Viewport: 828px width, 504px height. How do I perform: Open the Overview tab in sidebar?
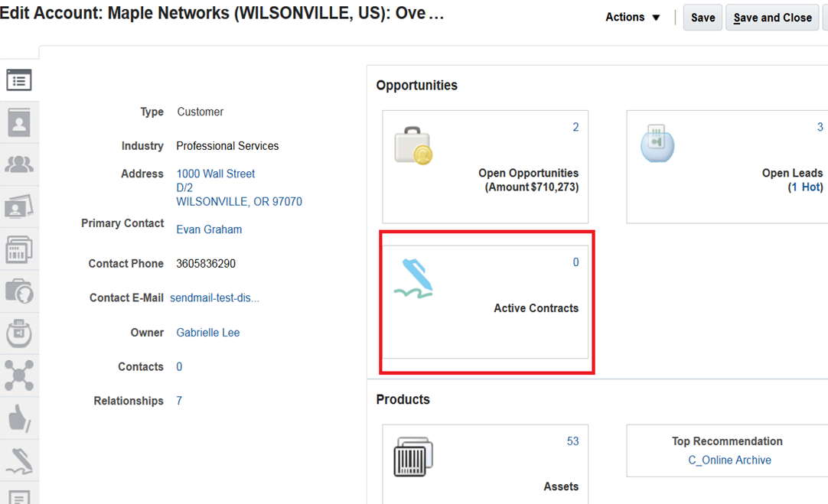(x=19, y=80)
